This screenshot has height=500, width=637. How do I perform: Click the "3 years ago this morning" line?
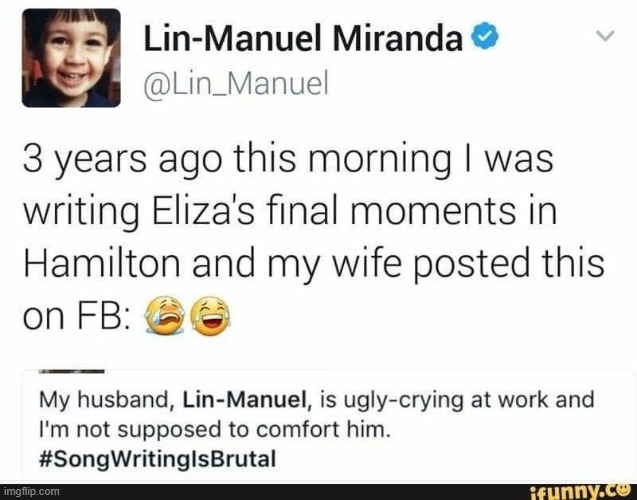(x=288, y=159)
